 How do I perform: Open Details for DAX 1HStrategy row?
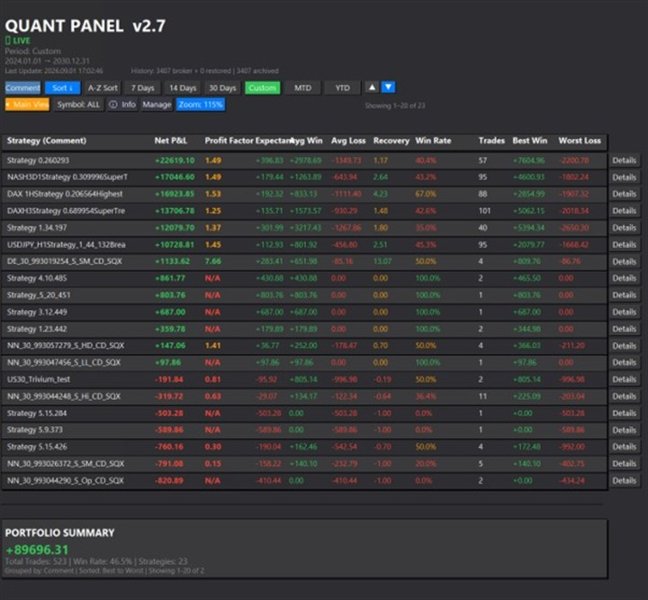click(624, 194)
